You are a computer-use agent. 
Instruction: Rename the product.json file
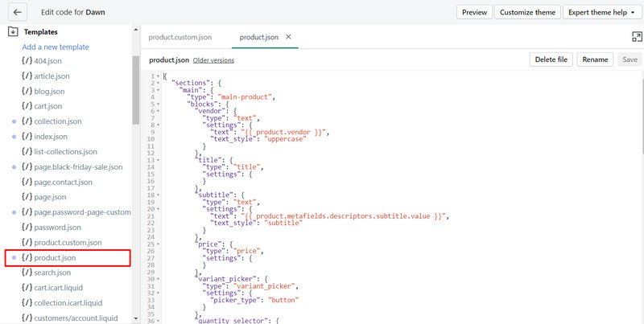(595, 59)
